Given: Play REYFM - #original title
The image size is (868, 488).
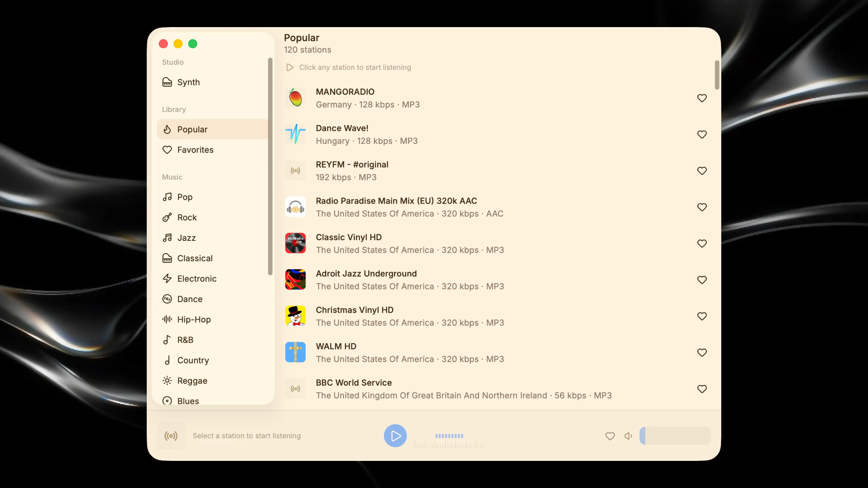Looking at the screenshot, I should [x=352, y=164].
